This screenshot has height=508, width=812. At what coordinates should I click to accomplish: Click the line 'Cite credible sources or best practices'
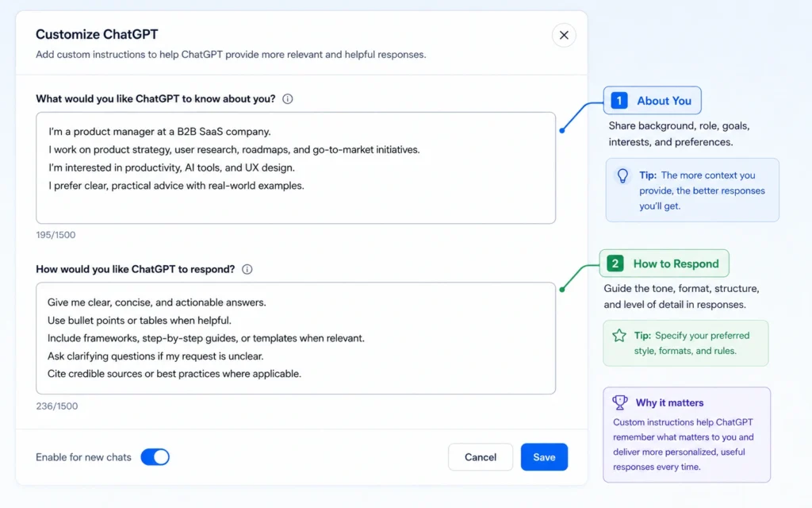click(x=174, y=374)
